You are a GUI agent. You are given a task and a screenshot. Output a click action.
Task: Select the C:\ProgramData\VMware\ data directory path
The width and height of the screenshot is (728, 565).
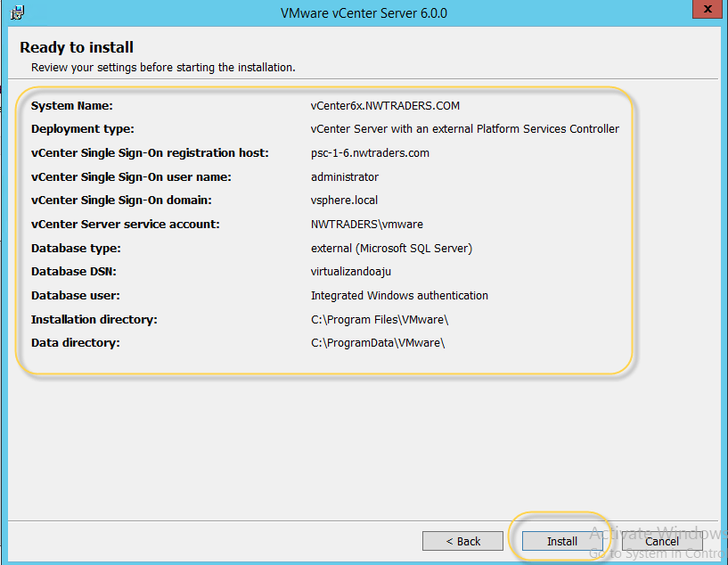377,343
